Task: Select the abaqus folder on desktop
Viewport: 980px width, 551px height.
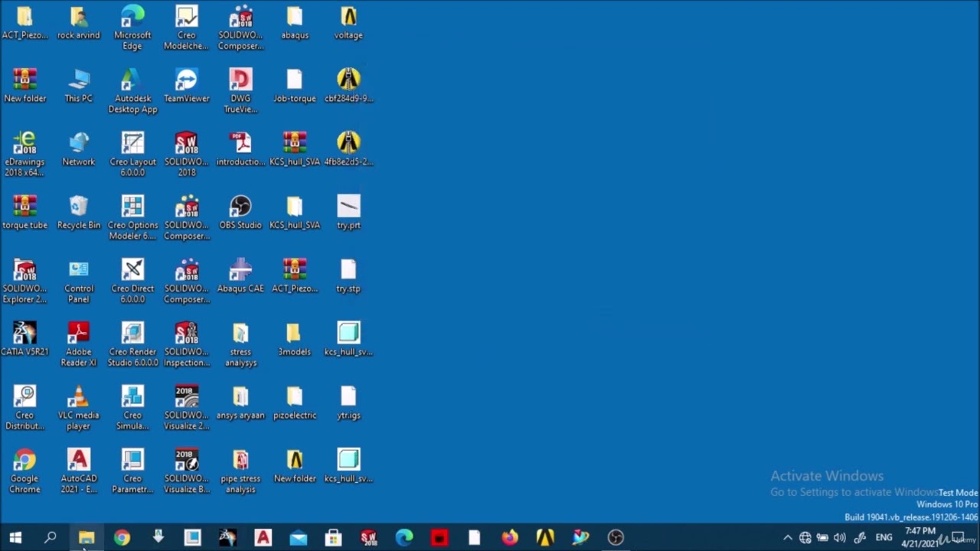Action: 295,22
